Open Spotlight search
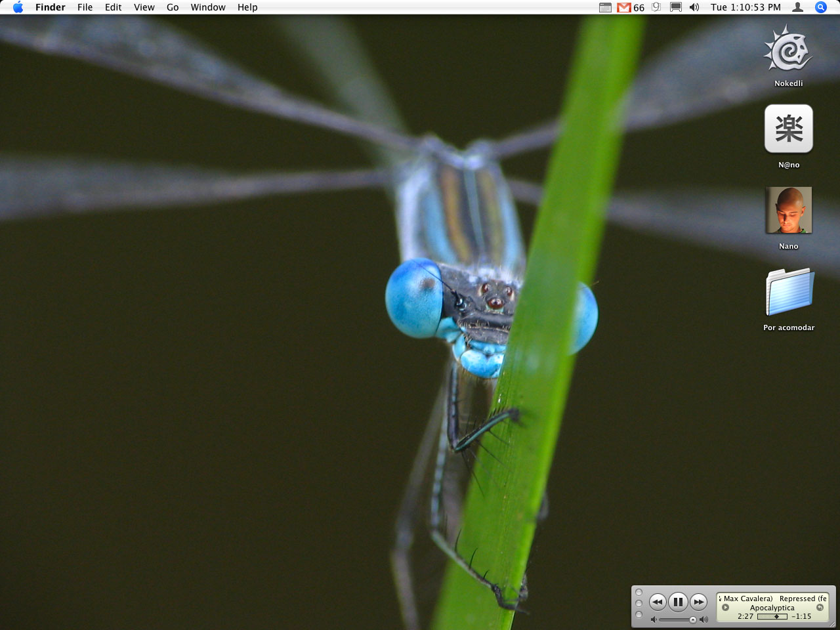 pos(820,7)
